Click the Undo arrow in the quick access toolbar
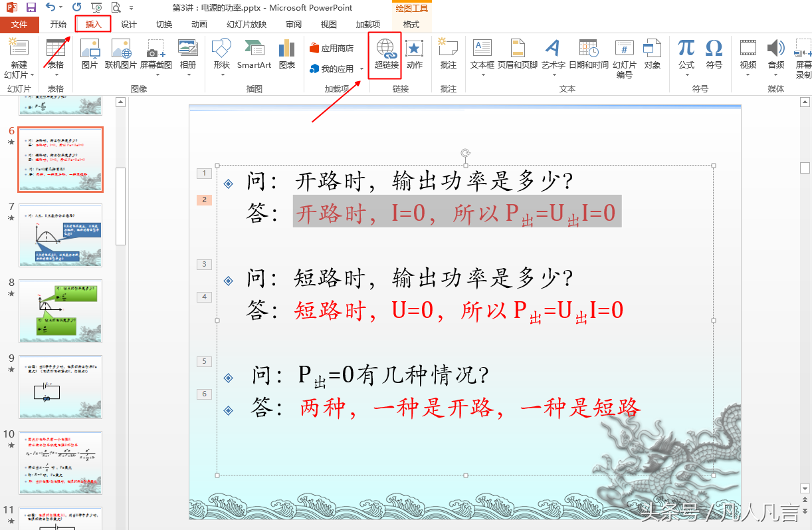 (x=51, y=8)
